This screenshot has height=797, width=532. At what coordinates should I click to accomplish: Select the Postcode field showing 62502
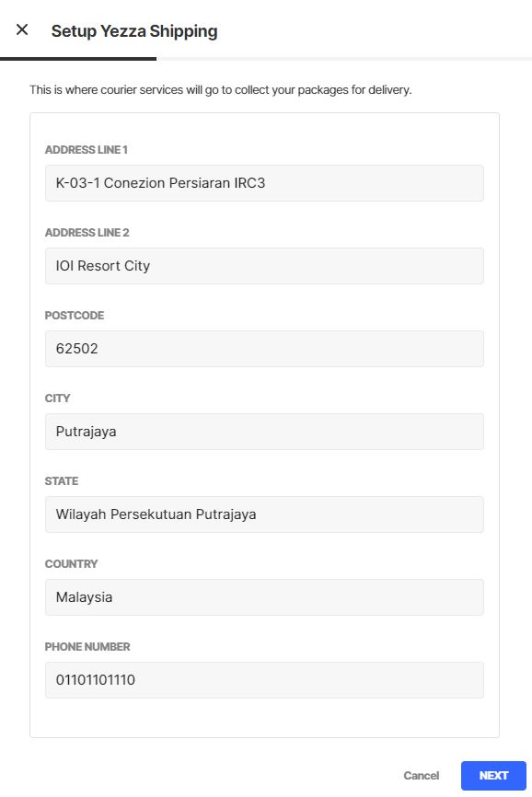264,349
